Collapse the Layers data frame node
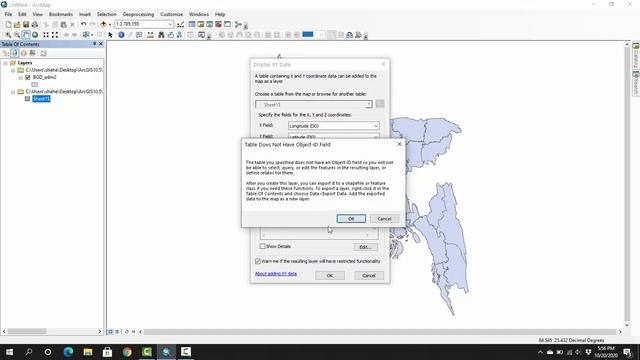 (x=5, y=63)
